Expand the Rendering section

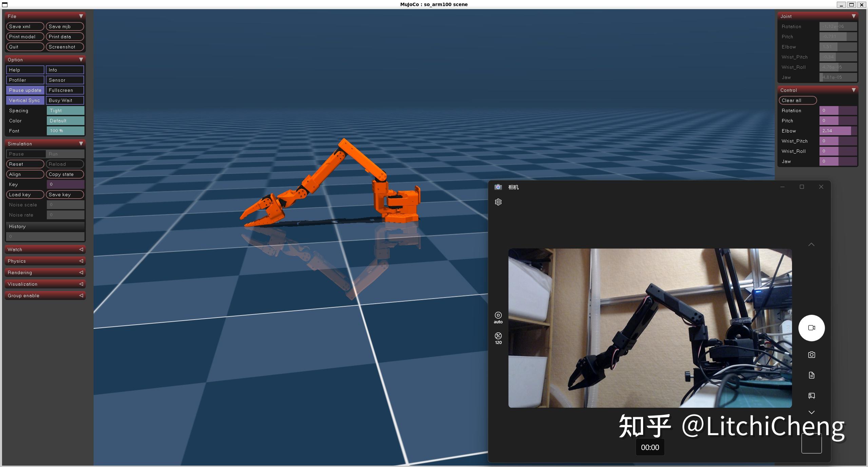pyautogui.click(x=45, y=272)
